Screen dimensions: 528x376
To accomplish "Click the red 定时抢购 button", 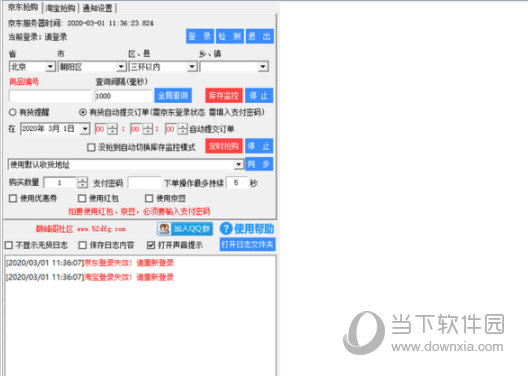I will (x=224, y=146).
